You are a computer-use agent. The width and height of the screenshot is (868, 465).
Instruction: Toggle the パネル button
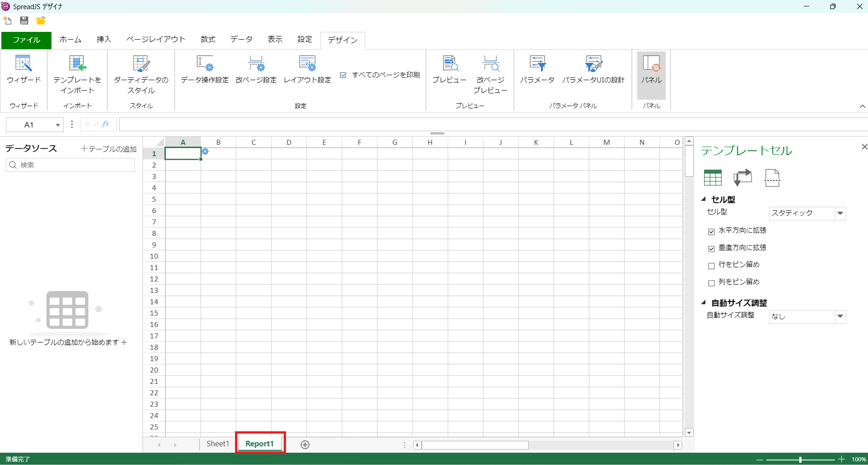click(x=651, y=75)
